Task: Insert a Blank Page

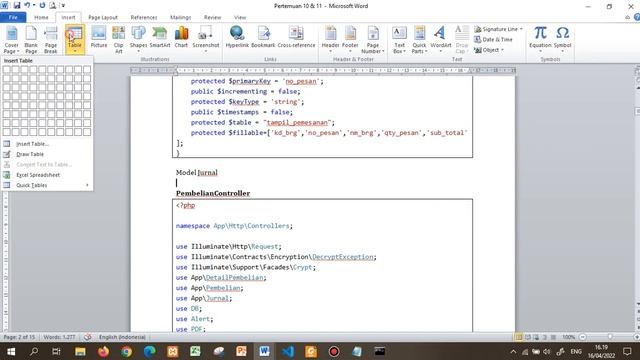Action: tap(31, 40)
